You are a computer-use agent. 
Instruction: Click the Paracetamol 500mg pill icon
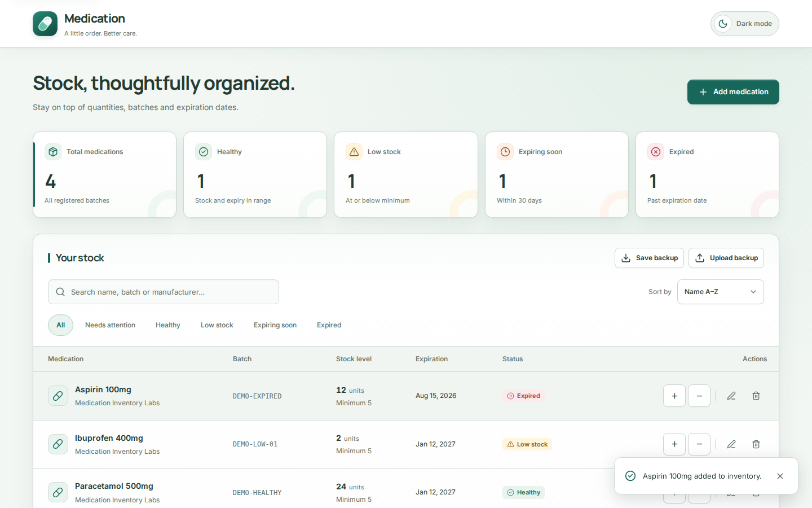pos(58,493)
